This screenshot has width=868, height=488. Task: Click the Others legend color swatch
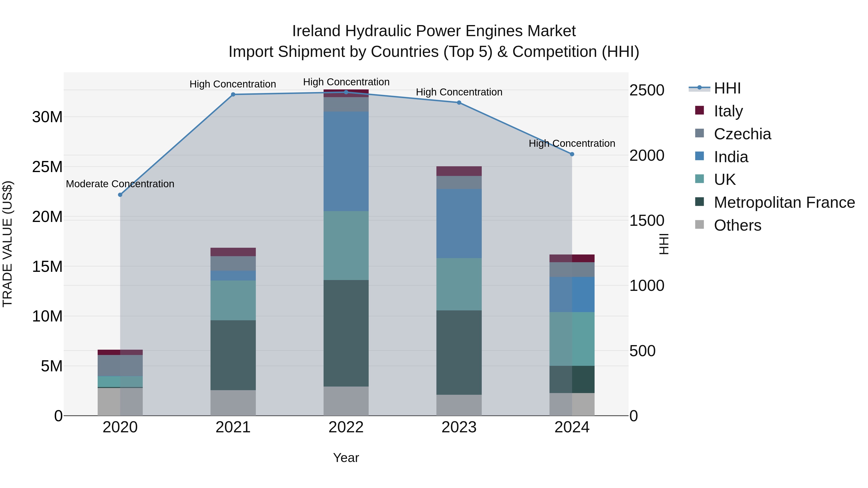coord(699,225)
